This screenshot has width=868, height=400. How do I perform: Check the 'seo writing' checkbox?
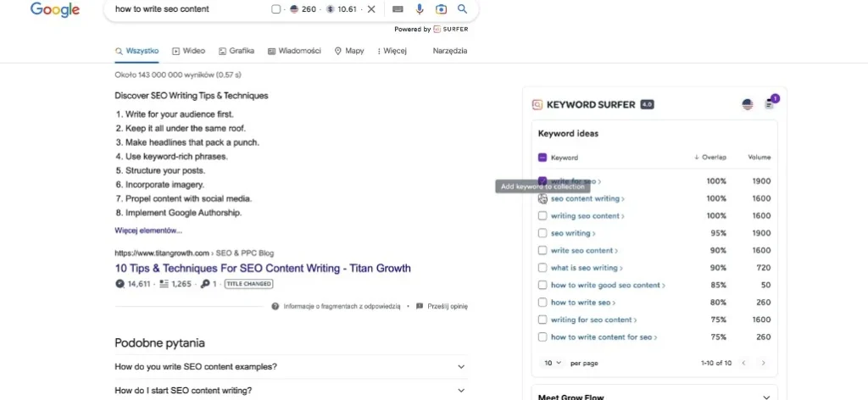click(x=542, y=233)
